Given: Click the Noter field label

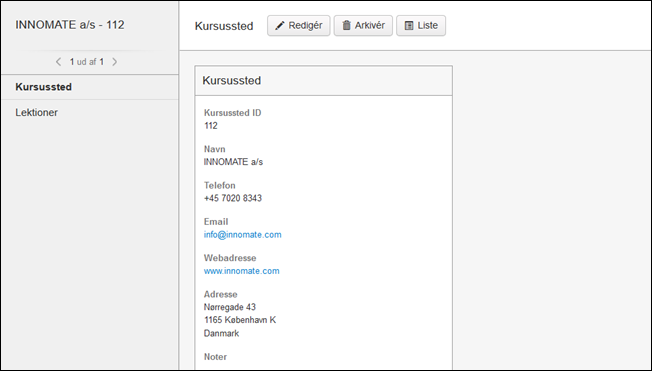Looking at the screenshot, I should [x=215, y=357].
